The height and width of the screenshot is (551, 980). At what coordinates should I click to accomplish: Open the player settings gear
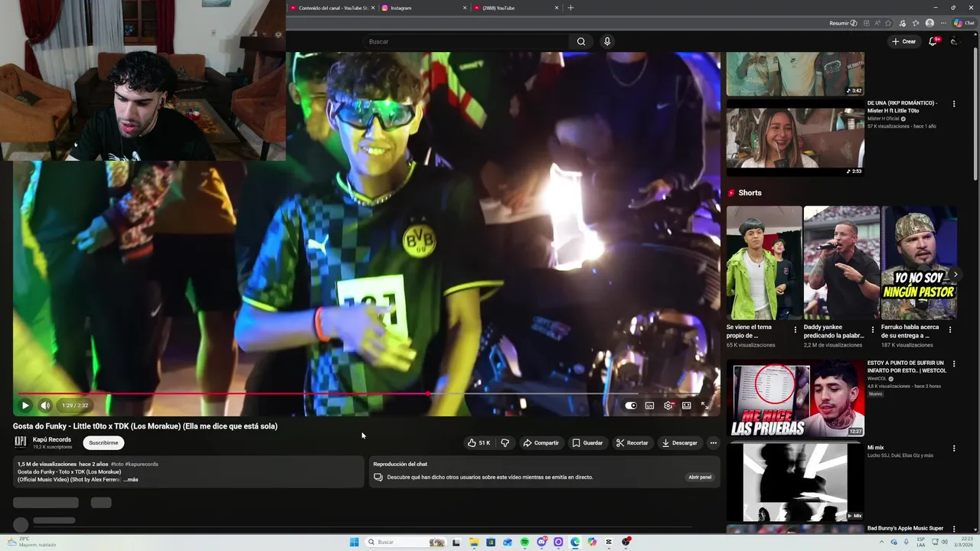click(x=668, y=406)
